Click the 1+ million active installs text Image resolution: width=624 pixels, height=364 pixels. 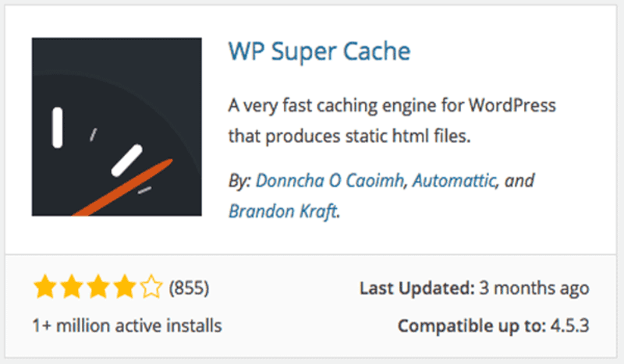click(x=127, y=325)
